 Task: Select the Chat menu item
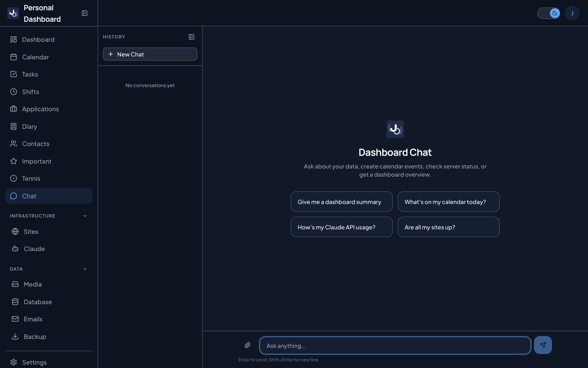(49, 196)
